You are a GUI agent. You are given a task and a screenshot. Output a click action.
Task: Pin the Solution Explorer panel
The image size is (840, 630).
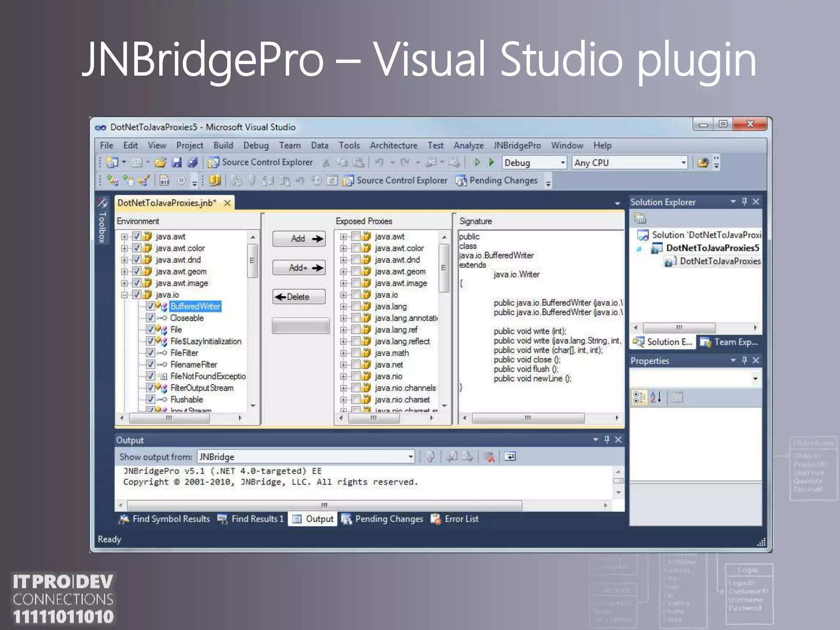[744, 201]
